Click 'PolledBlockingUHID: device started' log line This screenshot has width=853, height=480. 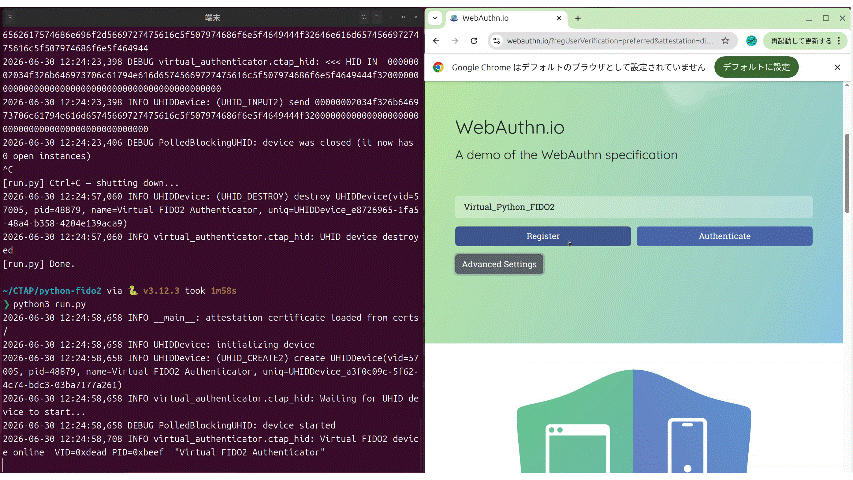click(169, 426)
